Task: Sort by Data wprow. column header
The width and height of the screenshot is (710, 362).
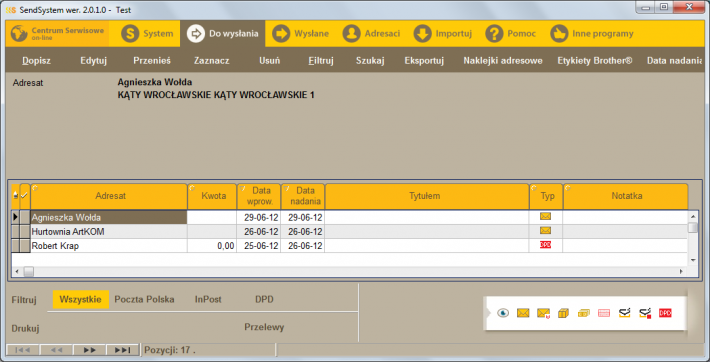Action: pyautogui.click(x=259, y=196)
